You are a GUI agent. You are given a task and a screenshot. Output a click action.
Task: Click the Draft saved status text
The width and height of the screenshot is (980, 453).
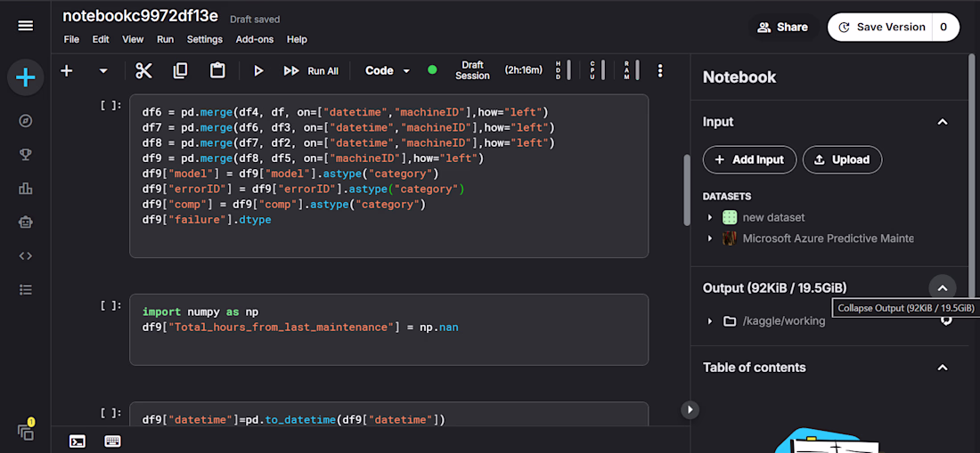click(x=255, y=20)
